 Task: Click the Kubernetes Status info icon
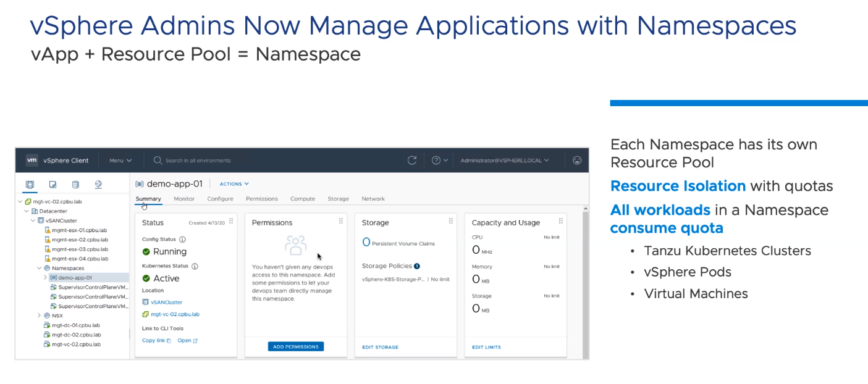(x=195, y=267)
